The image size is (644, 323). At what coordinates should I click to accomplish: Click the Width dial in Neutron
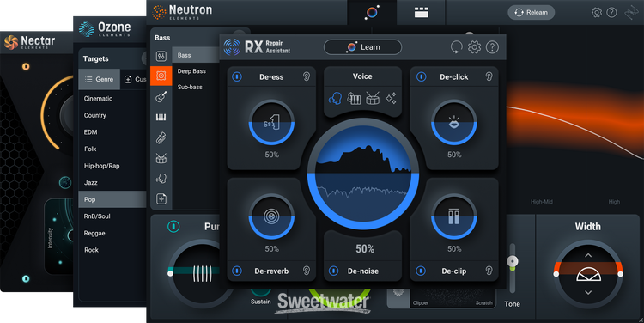(x=588, y=275)
